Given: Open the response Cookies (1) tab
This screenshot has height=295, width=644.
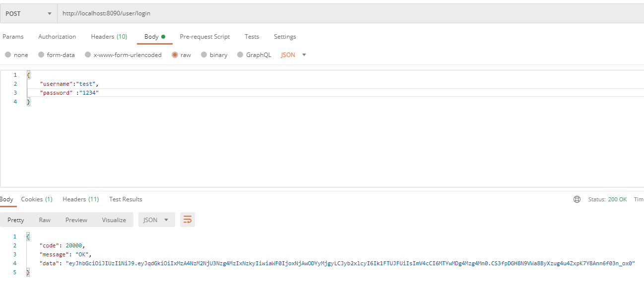Looking at the screenshot, I should pyautogui.click(x=37, y=199).
